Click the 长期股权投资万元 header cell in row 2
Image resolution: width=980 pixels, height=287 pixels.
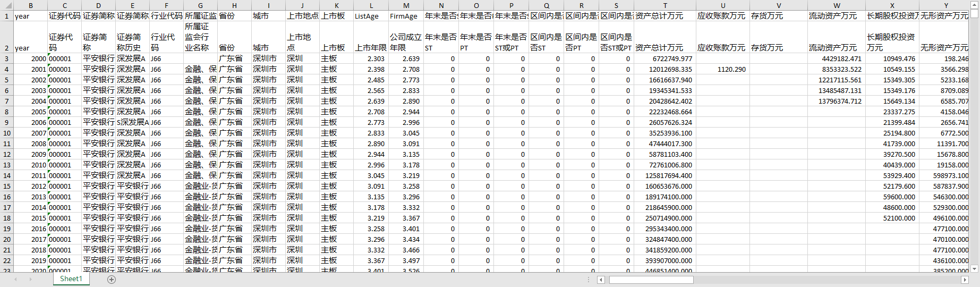tap(892, 37)
